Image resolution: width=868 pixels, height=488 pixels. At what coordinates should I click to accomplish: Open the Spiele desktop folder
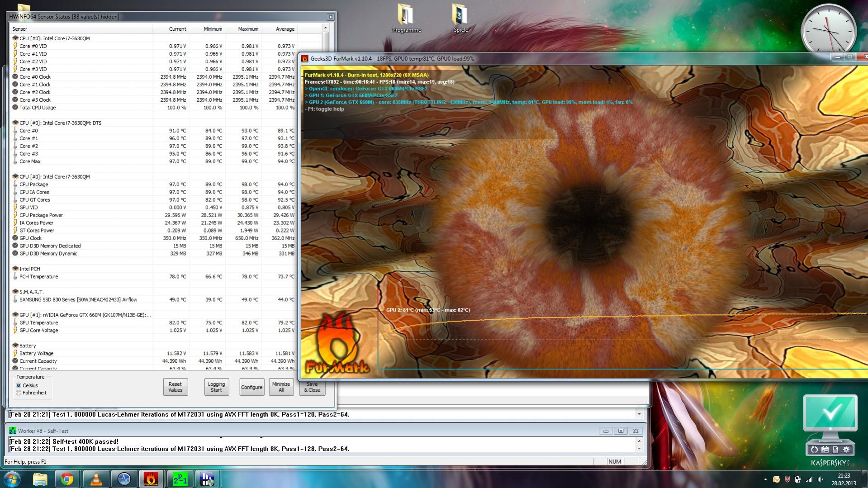[x=460, y=18]
